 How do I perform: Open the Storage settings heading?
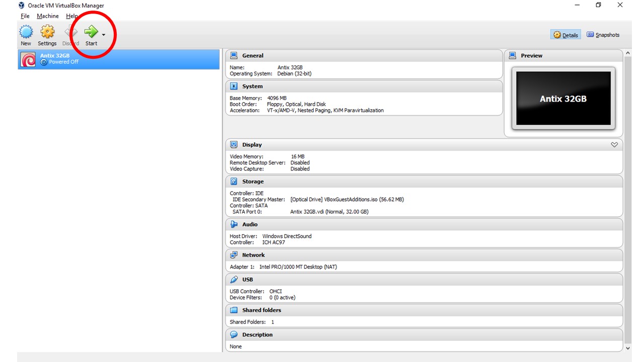point(253,182)
